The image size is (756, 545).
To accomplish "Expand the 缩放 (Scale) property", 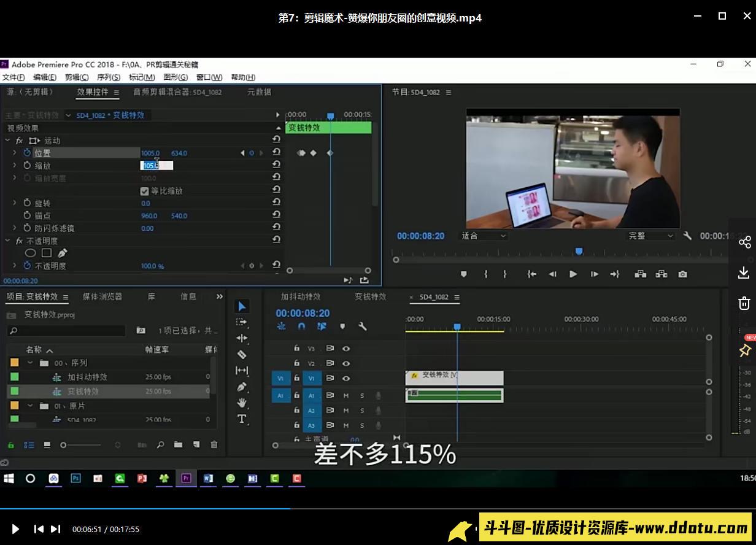I will click(x=15, y=166).
